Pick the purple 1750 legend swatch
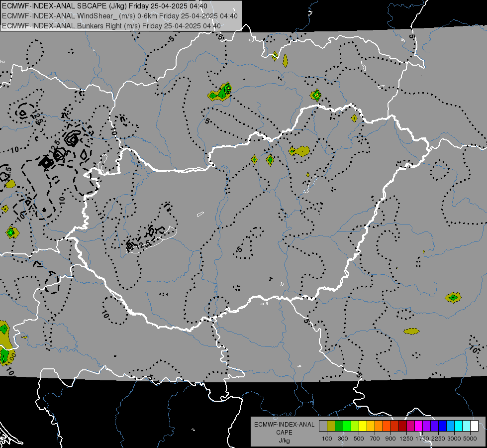The image size is (487, 448). tap(427, 426)
